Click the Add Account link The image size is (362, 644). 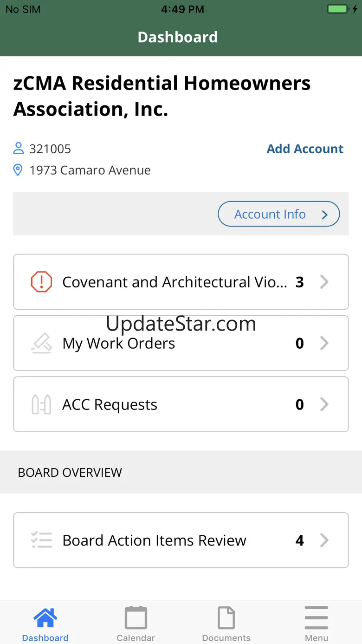pos(305,149)
